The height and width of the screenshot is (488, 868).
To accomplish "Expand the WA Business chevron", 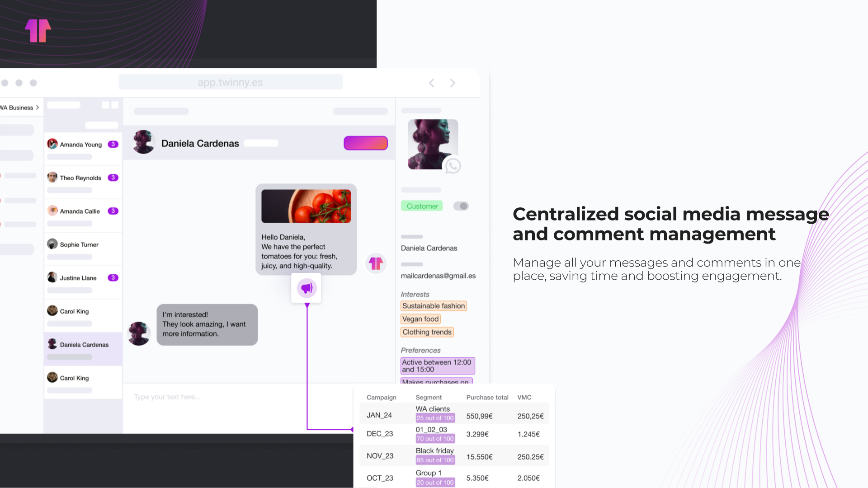I will click(x=38, y=108).
